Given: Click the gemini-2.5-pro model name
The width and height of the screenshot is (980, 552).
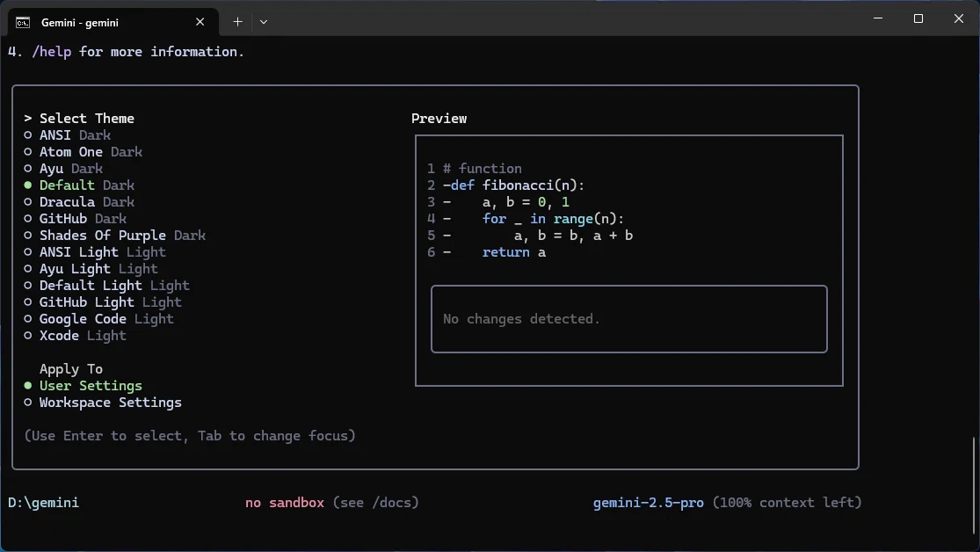Looking at the screenshot, I should tap(648, 503).
